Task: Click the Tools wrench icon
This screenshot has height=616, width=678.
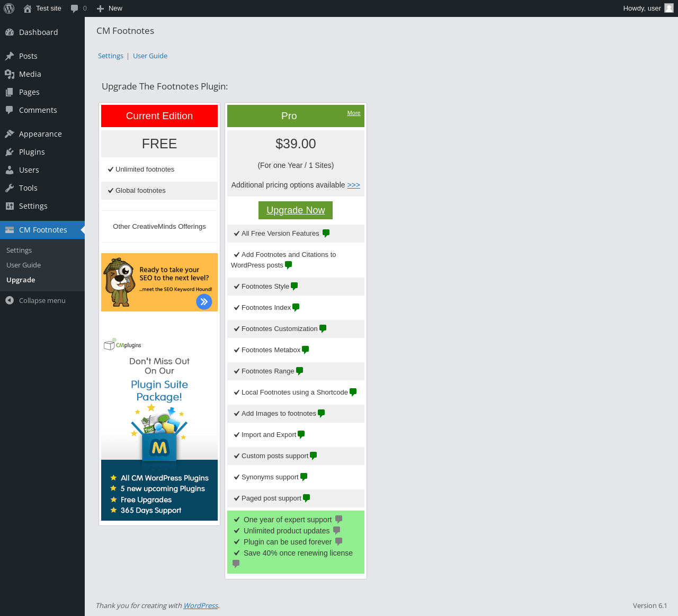Action: click(10, 188)
